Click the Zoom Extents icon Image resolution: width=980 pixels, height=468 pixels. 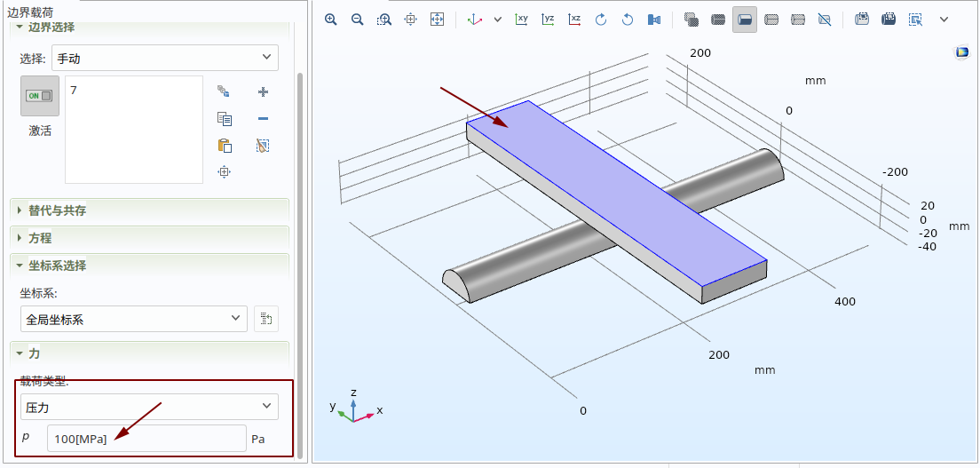pyautogui.click(x=437, y=20)
